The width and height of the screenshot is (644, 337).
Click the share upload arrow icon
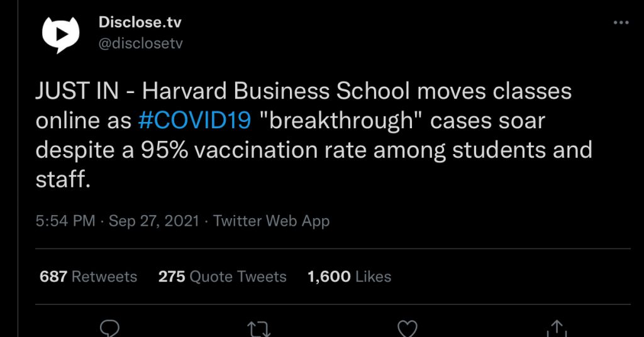tap(557, 329)
